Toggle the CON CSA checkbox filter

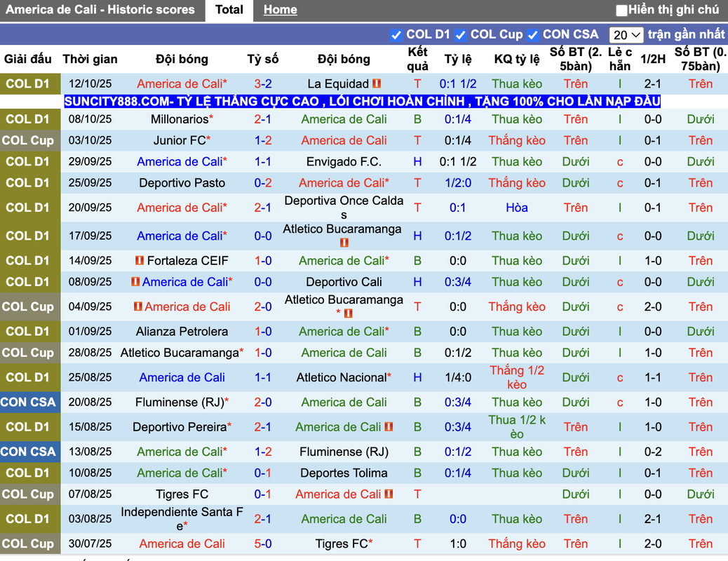point(533,35)
